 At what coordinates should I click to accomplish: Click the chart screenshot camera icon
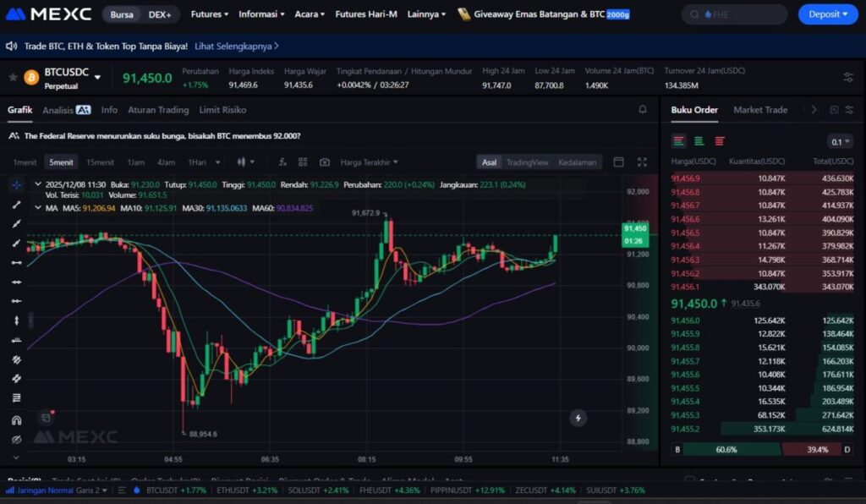[x=325, y=162]
